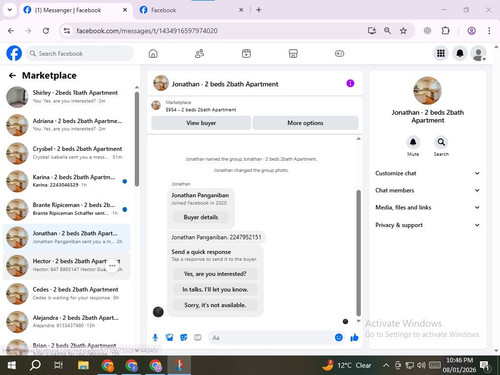This screenshot has width=500, height=375.
Task: Open Windows taskbar search
Action: [x=35, y=366]
